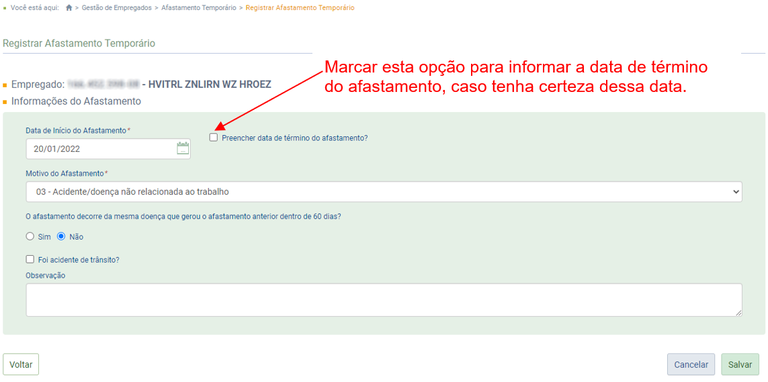
Task: Click the 'Registrar Afastamento Temporário' page title
Action: click(79, 43)
